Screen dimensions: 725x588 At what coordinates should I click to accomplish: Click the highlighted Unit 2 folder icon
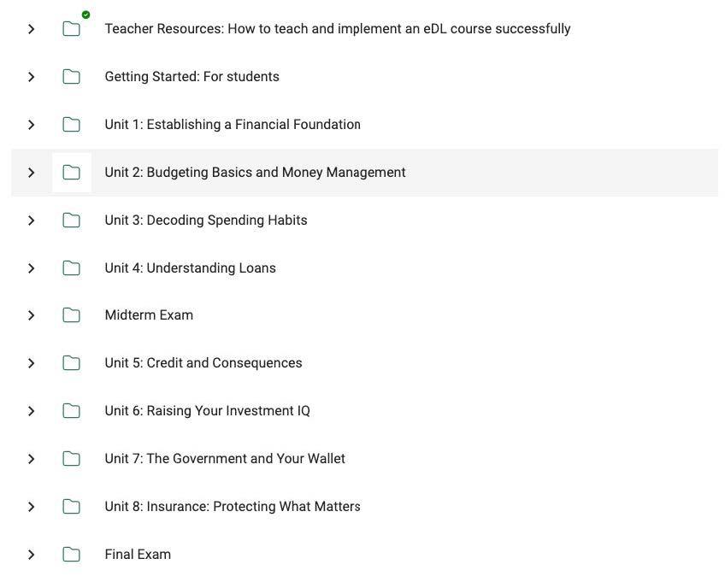72,173
